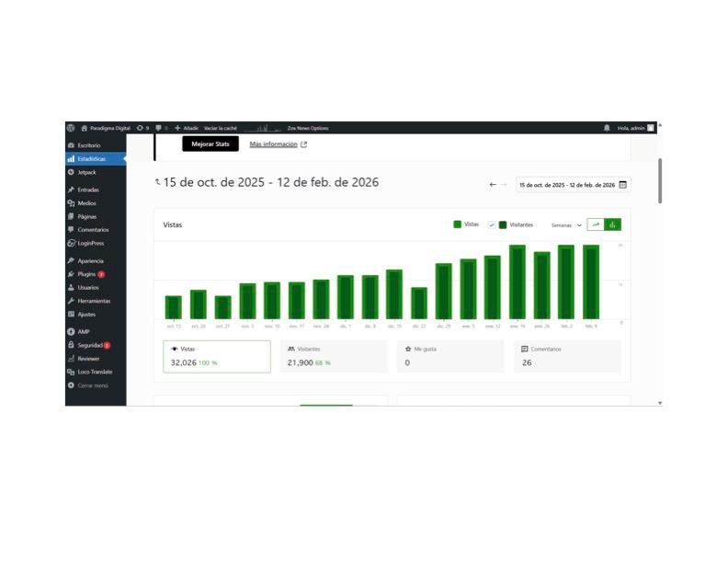The image size is (728, 563).
Task: Expand the Semanas period dropdown
Action: click(566, 225)
